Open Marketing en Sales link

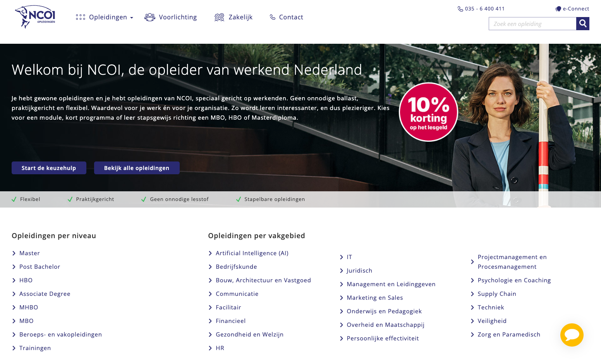(x=375, y=298)
